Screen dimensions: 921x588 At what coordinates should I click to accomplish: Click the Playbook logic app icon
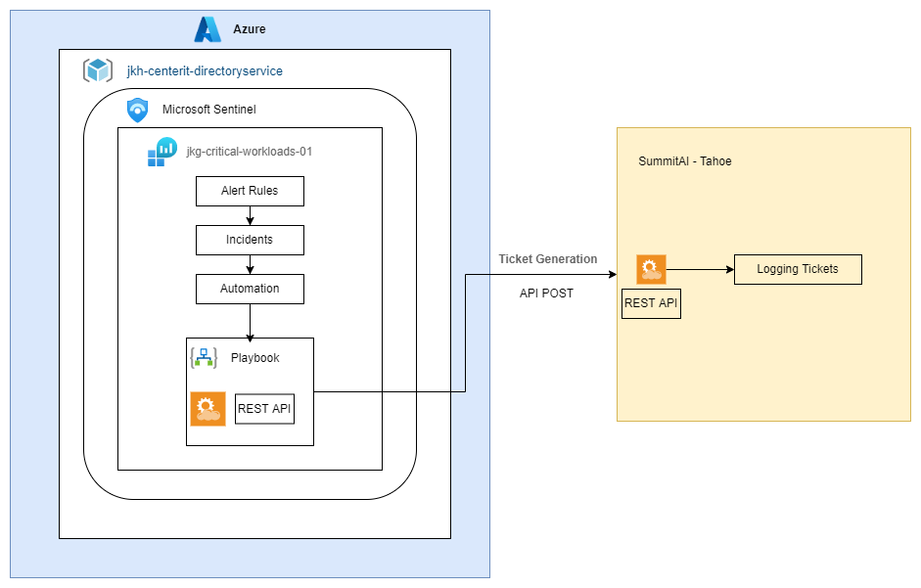coord(204,358)
